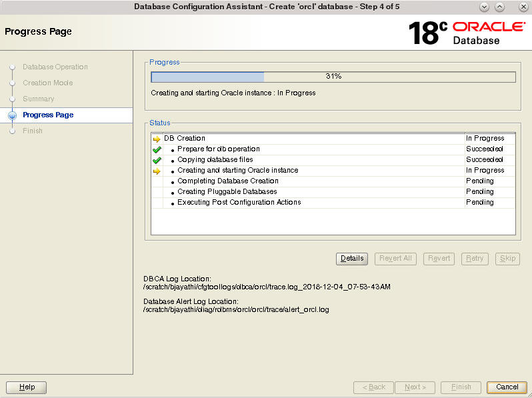Click Pending status for Executing Post Configuration Actions
Screen dimensions: 532x398
pyautogui.click(x=480, y=203)
